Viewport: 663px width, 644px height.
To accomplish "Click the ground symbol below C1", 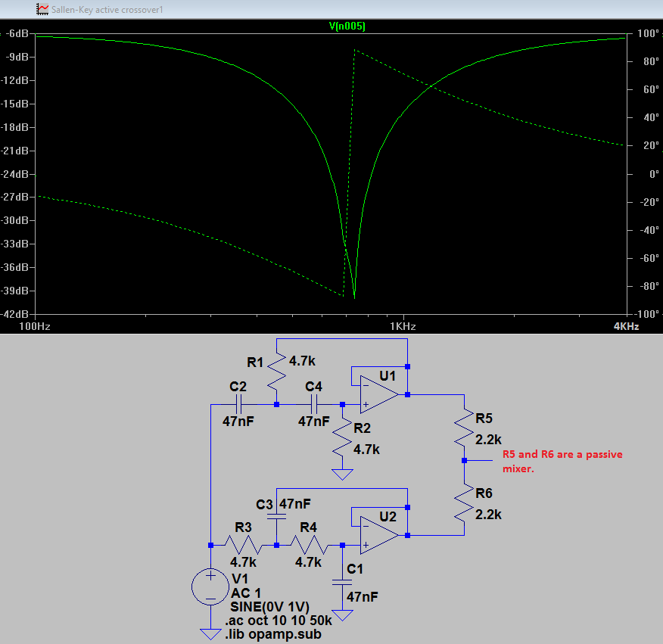I will pos(342,615).
